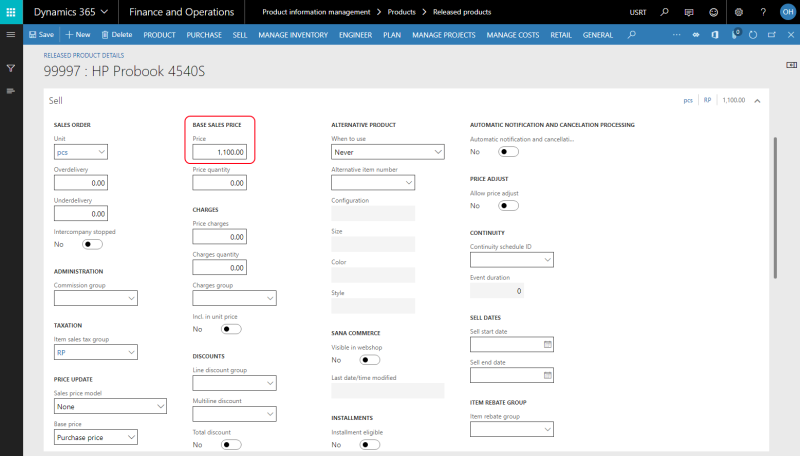Click the Overdelivery input field
Viewport: 800px width, 456px height.
[81, 183]
